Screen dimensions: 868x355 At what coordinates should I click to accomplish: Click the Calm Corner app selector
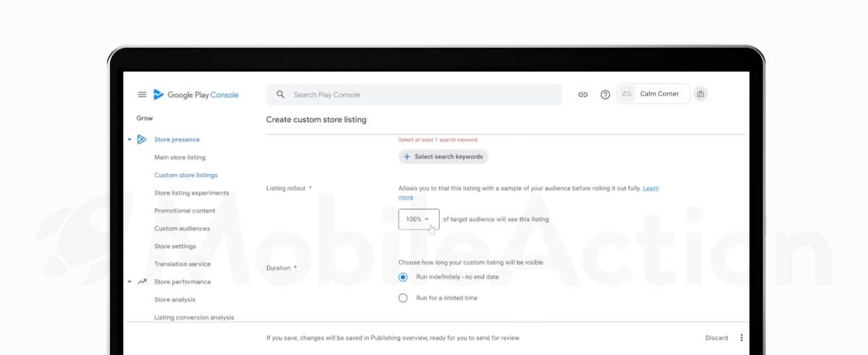652,94
